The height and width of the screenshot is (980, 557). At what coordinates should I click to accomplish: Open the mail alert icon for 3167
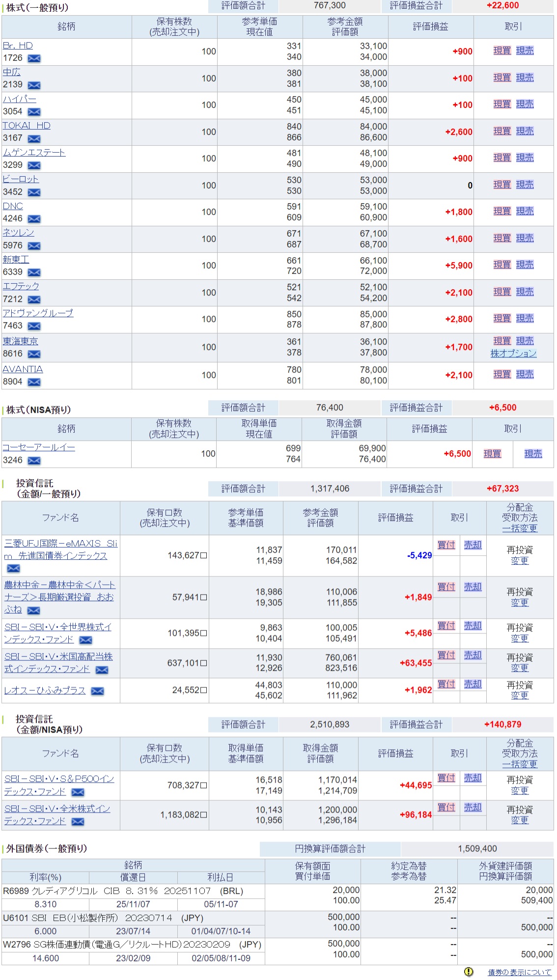[x=34, y=138]
